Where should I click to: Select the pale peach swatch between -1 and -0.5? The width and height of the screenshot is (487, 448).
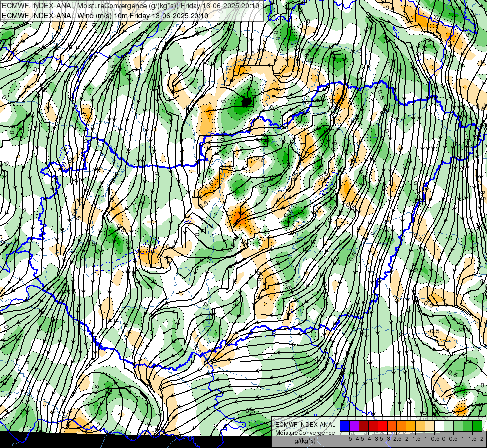pyautogui.click(x=430, y=426)
